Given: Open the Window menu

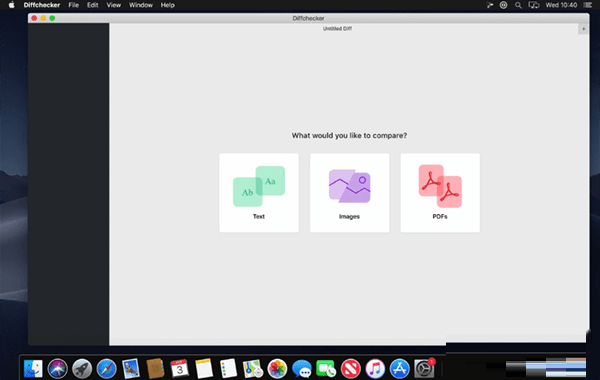Looking at the screenshot, I should coord(141,5).
